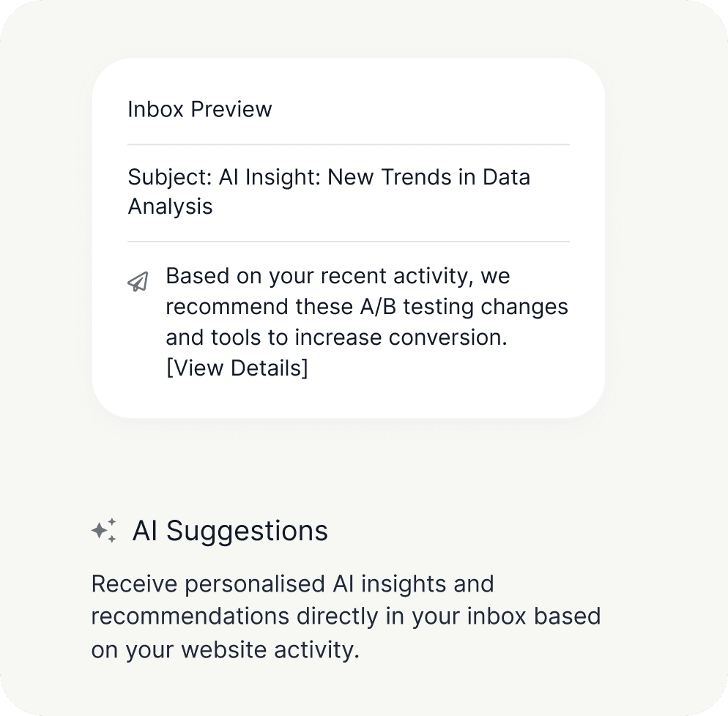728x716 pixels.
Task: Click the sparkle icon beside AI Suggestions
Action: pos(104,530)
